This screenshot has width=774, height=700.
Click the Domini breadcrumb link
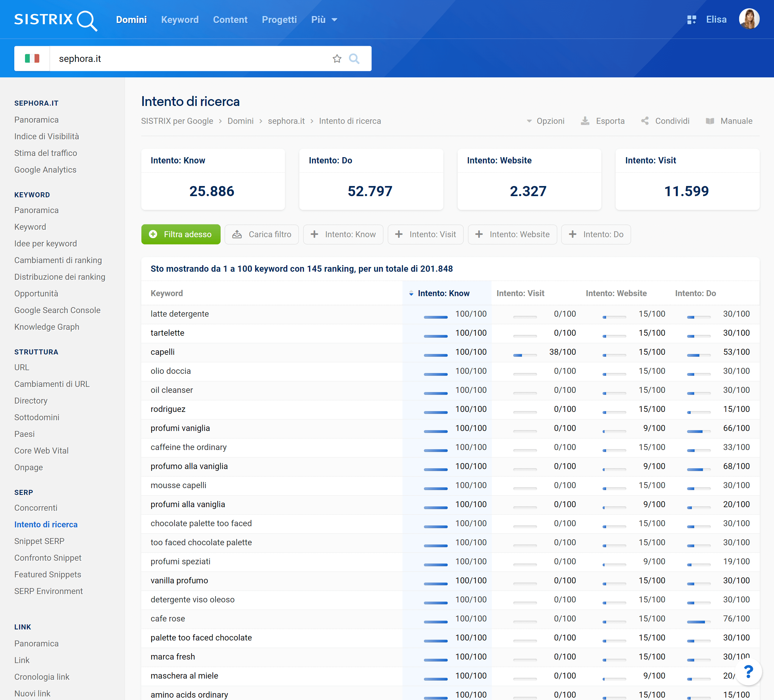pos(240,121)
